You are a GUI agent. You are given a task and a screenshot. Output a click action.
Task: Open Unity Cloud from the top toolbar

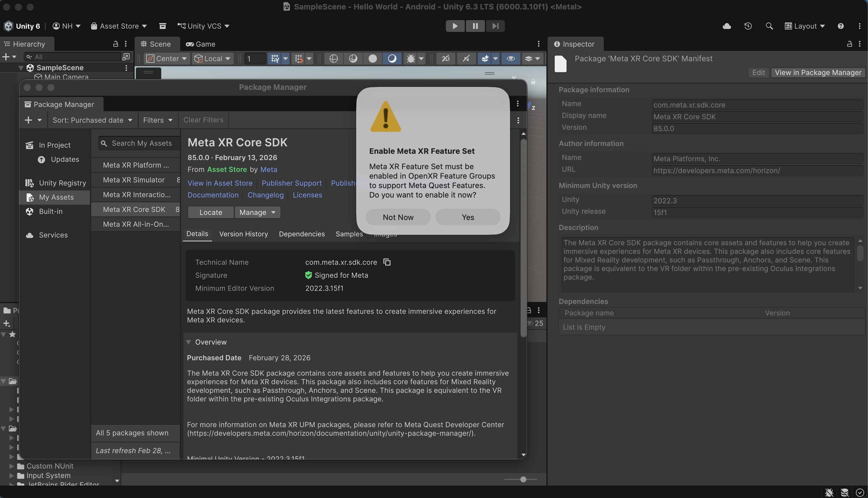point(727,26)
